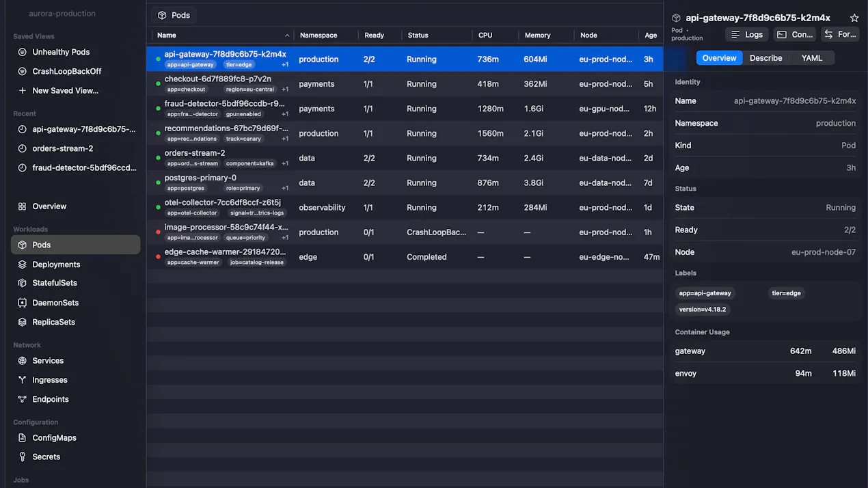The image size is (868, 488).
Task: Select the recommendations-67bc79d69f pod row
Action: click(405, 133)
